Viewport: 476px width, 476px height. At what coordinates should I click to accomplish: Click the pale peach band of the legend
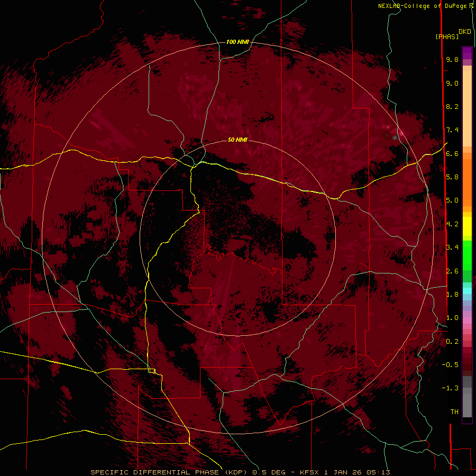467,108
